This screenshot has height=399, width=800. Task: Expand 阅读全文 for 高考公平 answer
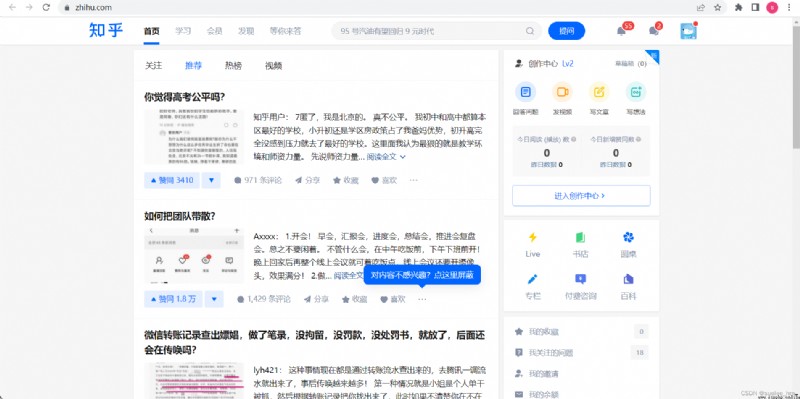(386, 157)
